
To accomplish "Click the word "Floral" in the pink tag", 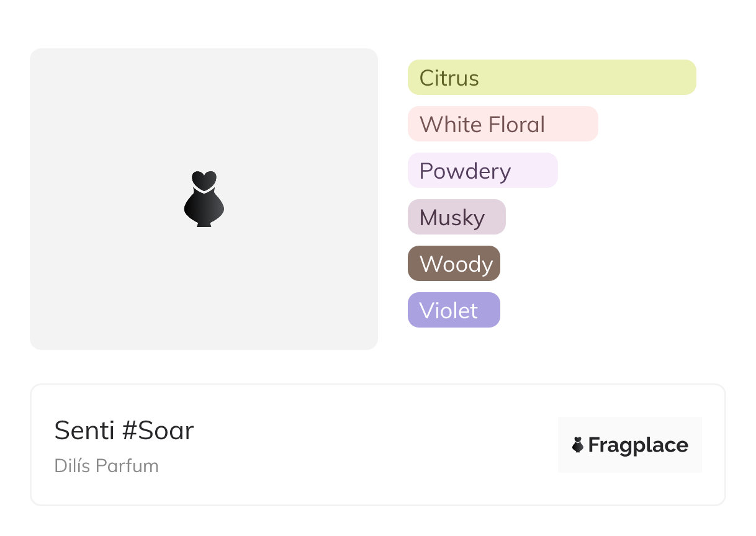I will [x=516, y=124].
